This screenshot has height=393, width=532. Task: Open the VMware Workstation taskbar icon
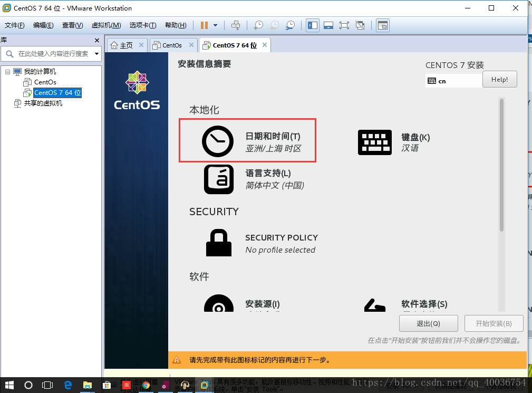click(205, 385)
